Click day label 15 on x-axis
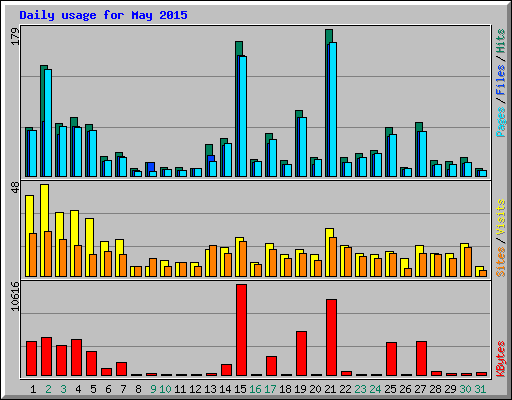 pos(240,389)
